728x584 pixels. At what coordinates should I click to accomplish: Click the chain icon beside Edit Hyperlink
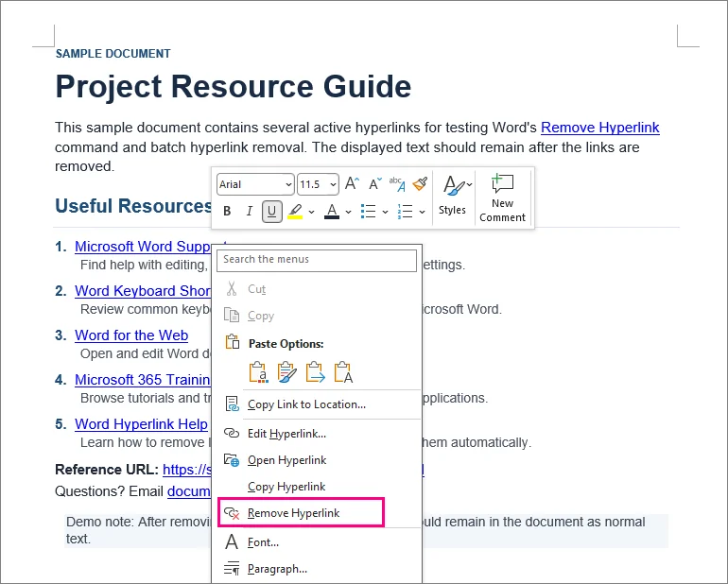232,433
